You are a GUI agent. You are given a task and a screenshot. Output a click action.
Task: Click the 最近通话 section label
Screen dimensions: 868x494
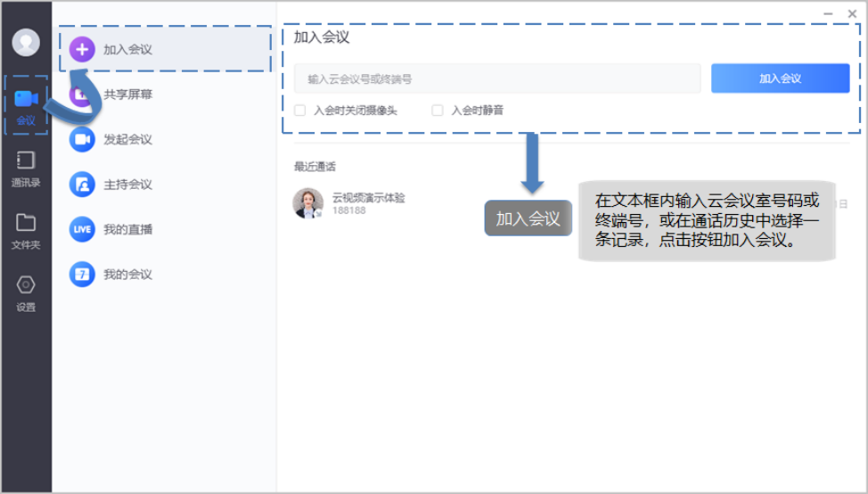315,167
